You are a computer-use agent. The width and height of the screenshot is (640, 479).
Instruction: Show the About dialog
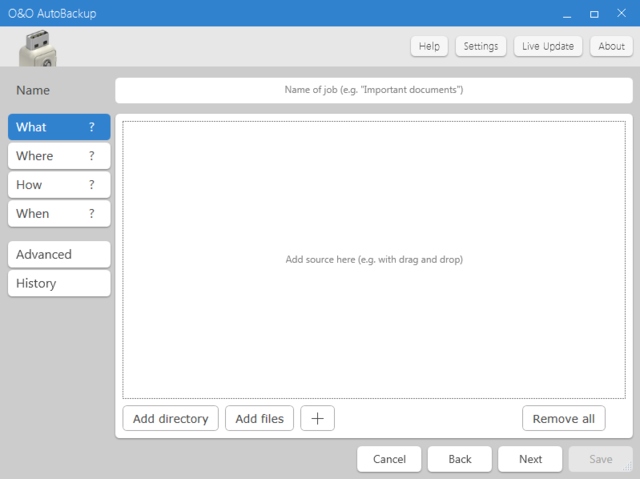click(611, 46)
